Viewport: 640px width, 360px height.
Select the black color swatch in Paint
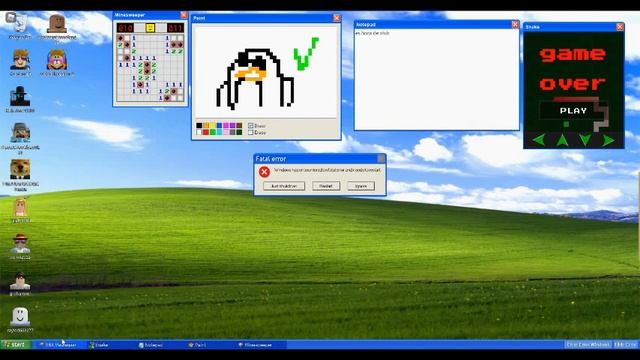199,125
